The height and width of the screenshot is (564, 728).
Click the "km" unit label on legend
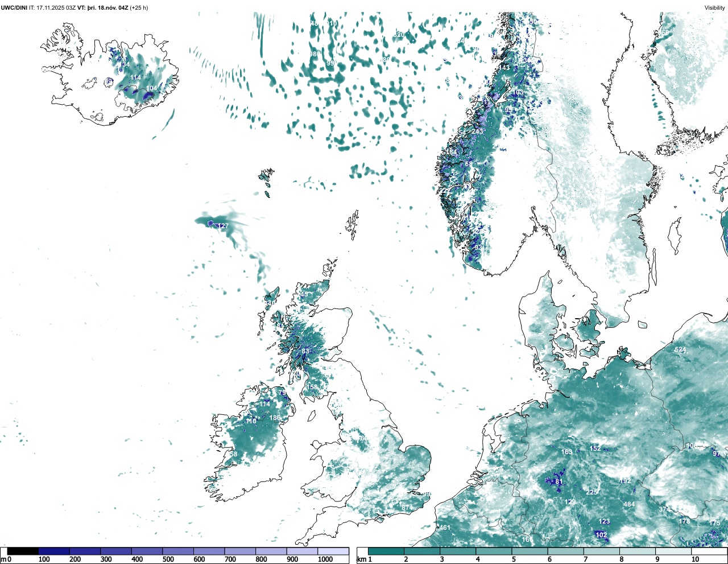(361, 559)
